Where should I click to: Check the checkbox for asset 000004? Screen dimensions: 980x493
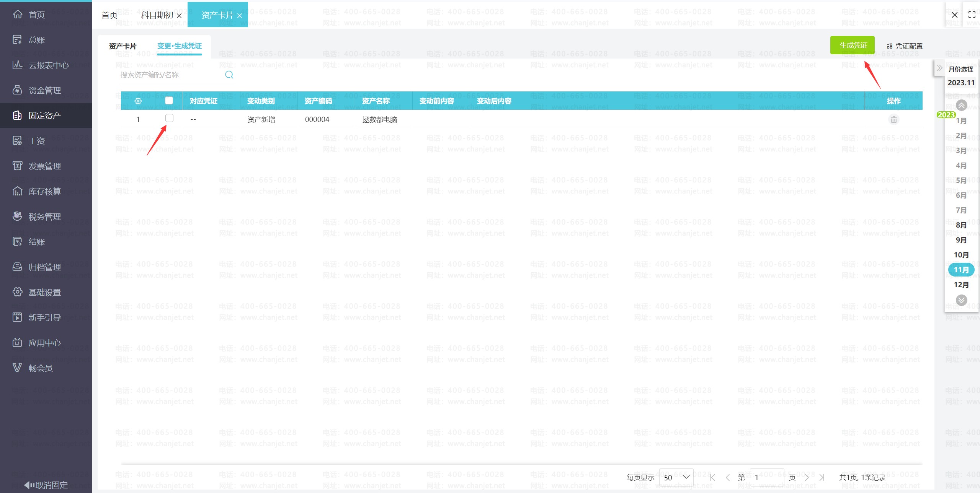(x=169, y=118)
